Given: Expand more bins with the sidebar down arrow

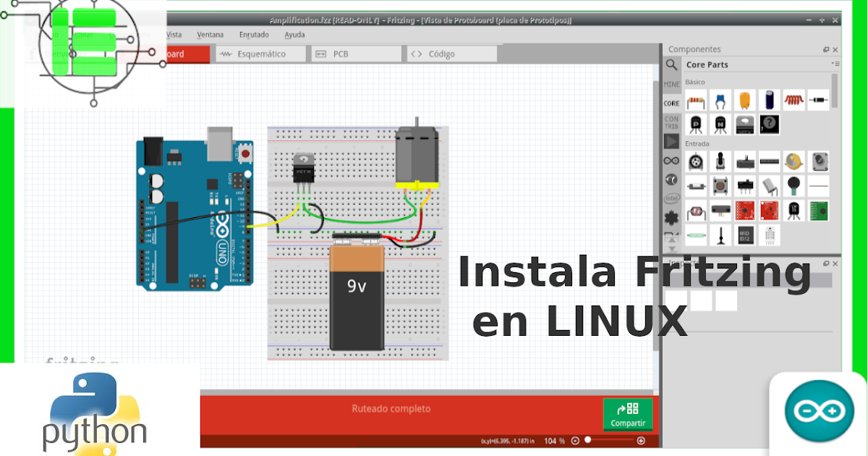Looking at the screenshot, I should click(672, 250).
